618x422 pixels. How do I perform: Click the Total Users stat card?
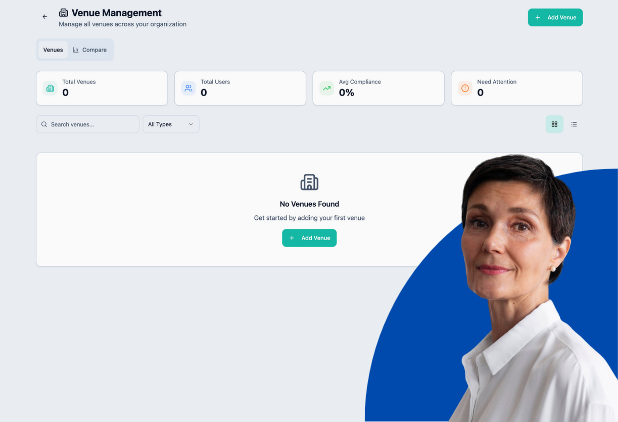[x=240, y=88]
